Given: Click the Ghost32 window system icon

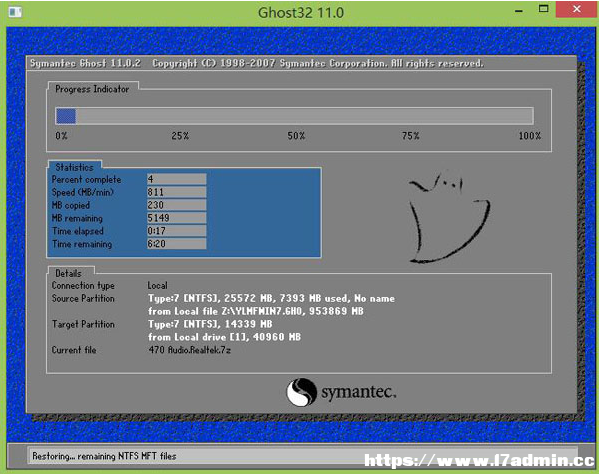Looking at the screenshot, I should (15, 12).
